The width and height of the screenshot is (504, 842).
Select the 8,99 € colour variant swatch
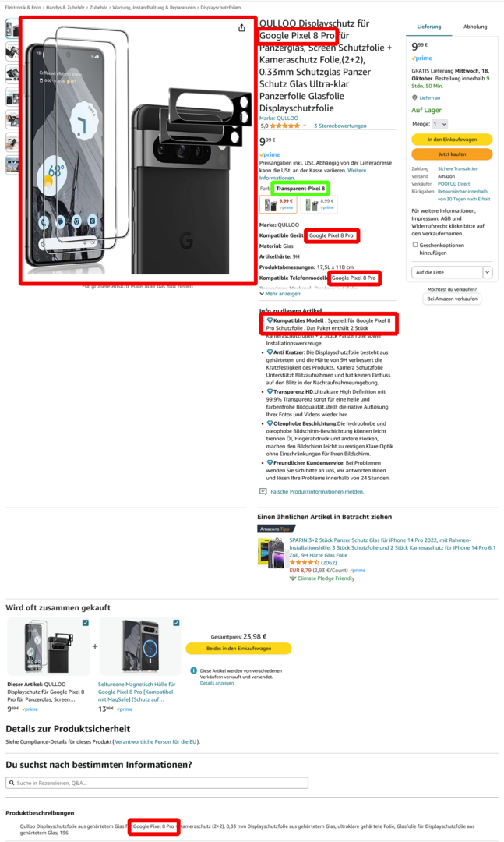319,204
